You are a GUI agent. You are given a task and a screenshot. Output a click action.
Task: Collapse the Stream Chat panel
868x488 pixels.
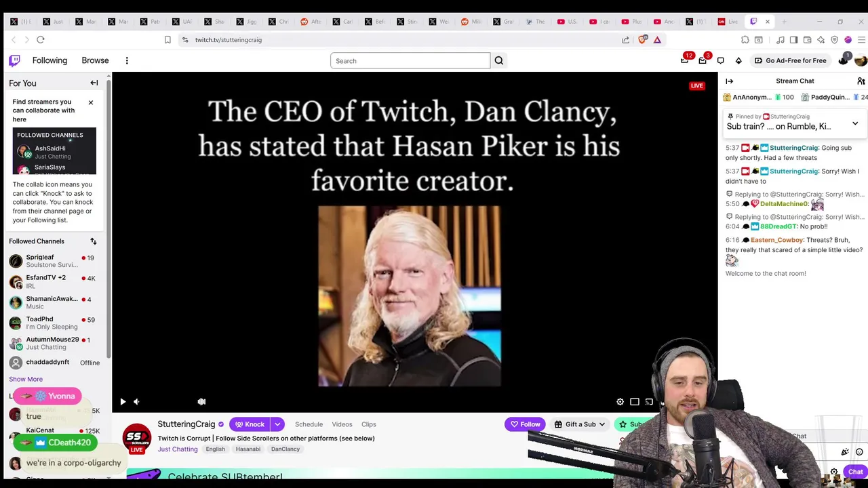click(730, 81)
